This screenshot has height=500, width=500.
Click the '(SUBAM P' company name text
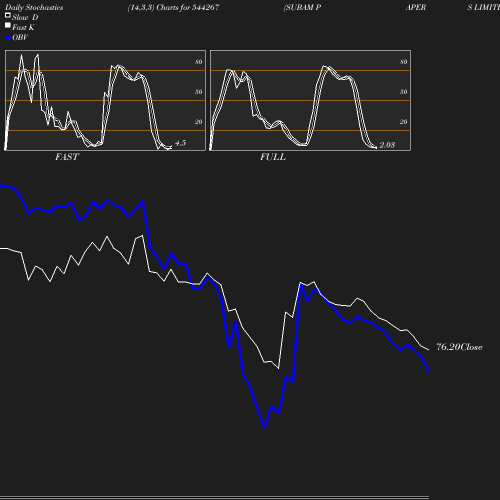point(302,7)
